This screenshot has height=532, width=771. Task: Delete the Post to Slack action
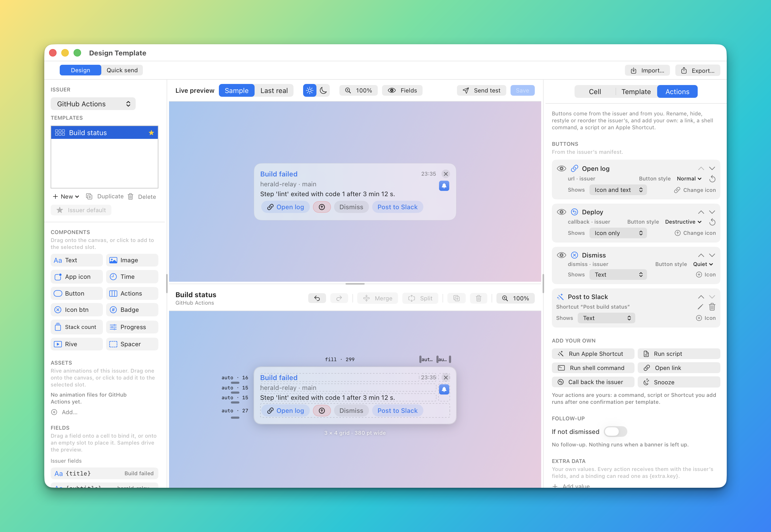(712, 307)
